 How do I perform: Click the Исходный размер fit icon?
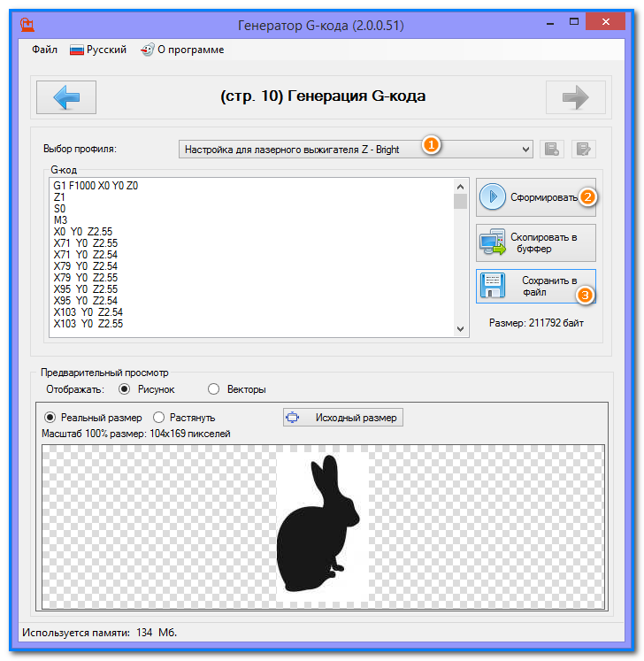(x=293, y=418)
